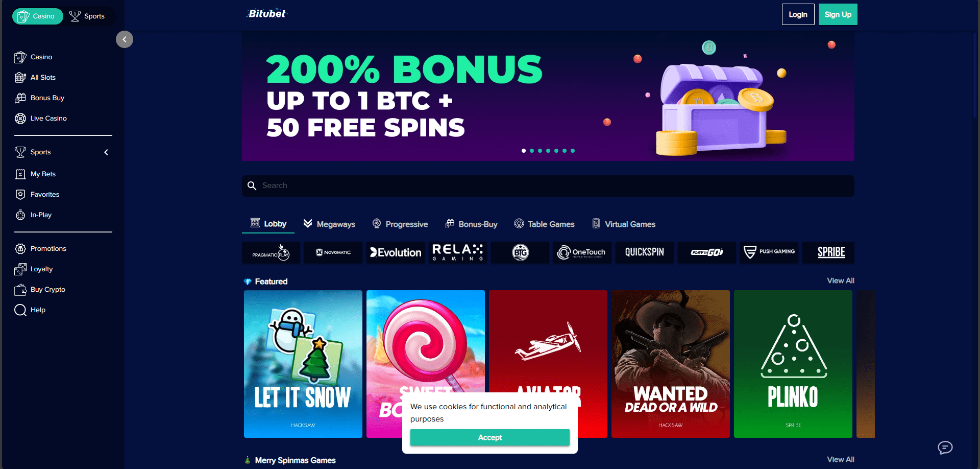Focus the game Search field
The width and height of the screenshot is (980, 469).
point(548,186)
